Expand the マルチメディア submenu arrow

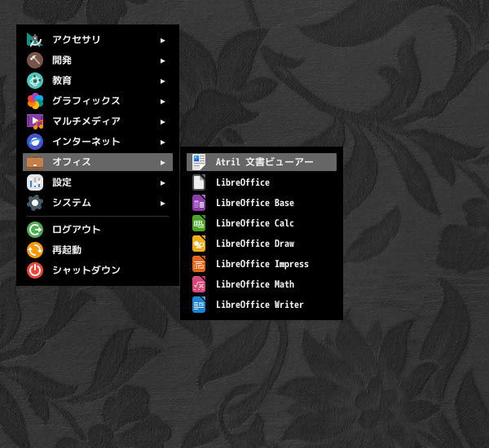(x=162, y=122)
